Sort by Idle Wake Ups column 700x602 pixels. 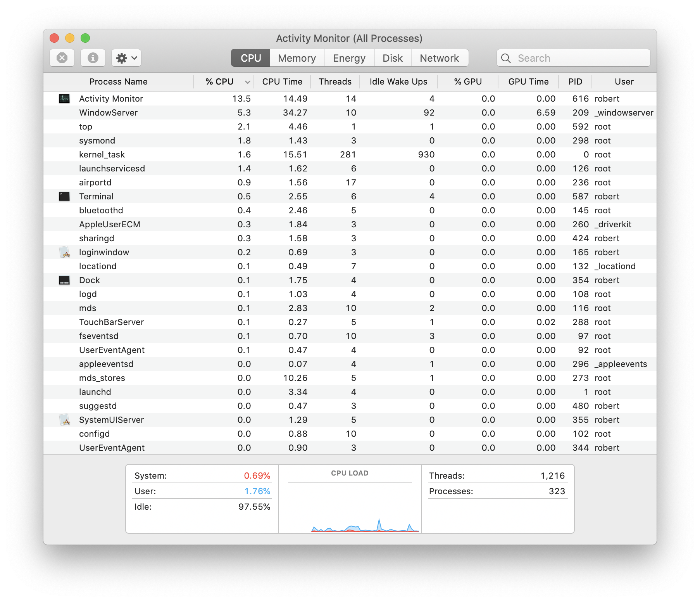click(x=398, y=82)
